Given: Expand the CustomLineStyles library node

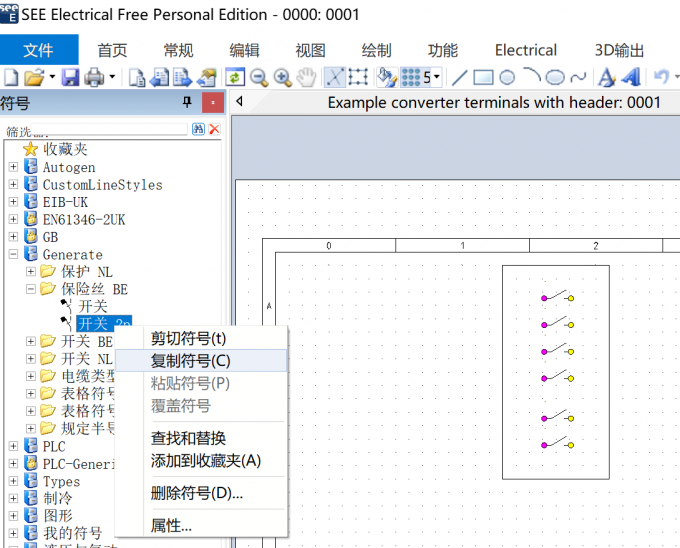Looking at the screenshot, I should 13,184.
